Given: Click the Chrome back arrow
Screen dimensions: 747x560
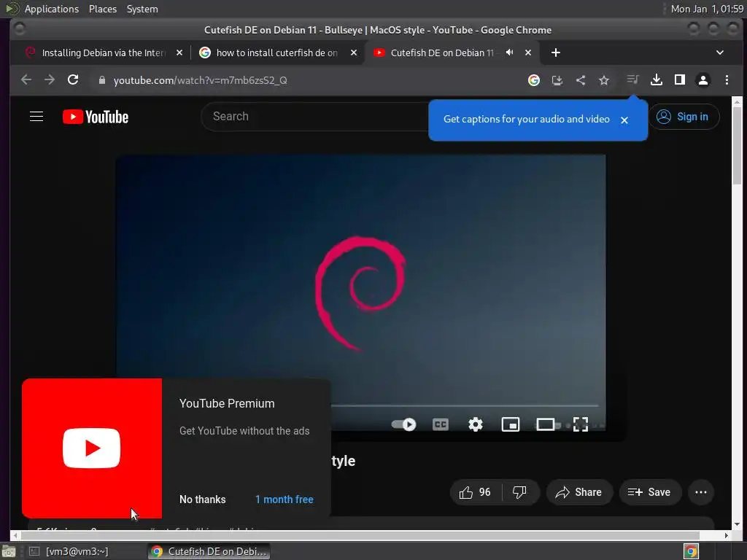Looking at the screenshot, I should point(26,80).
